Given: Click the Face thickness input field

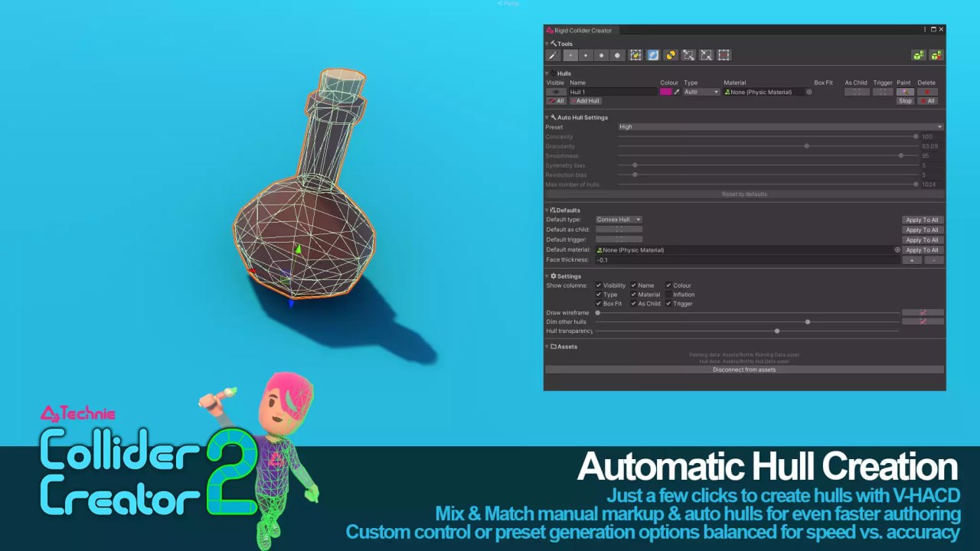Looking at the screenshot, I should 746,260.
